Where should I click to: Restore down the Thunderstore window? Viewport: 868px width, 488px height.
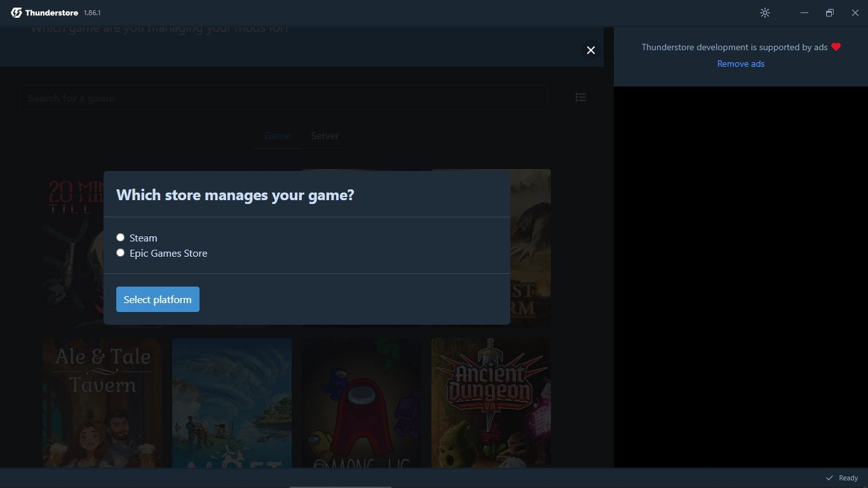[830, 13]
